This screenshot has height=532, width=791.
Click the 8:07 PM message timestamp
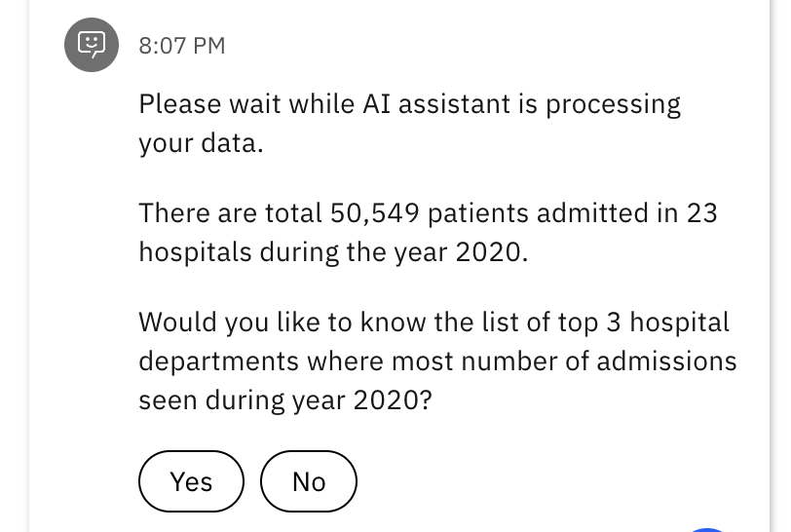click(182, 46)
